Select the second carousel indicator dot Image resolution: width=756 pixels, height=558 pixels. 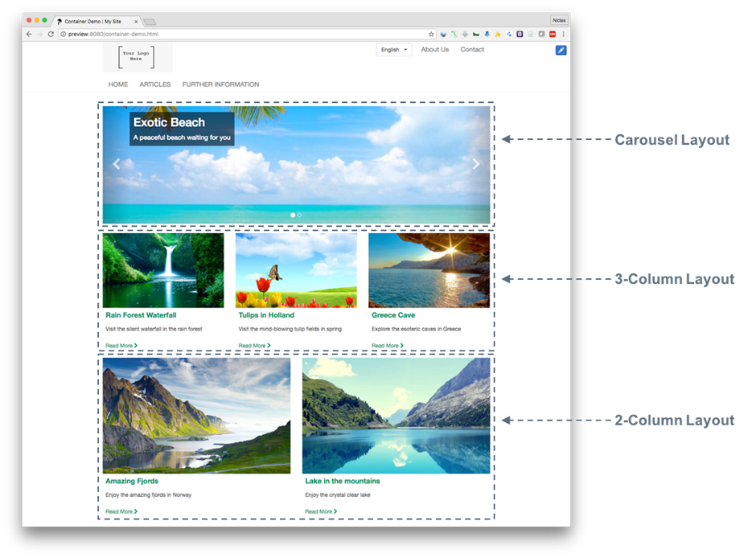(300, 215)
